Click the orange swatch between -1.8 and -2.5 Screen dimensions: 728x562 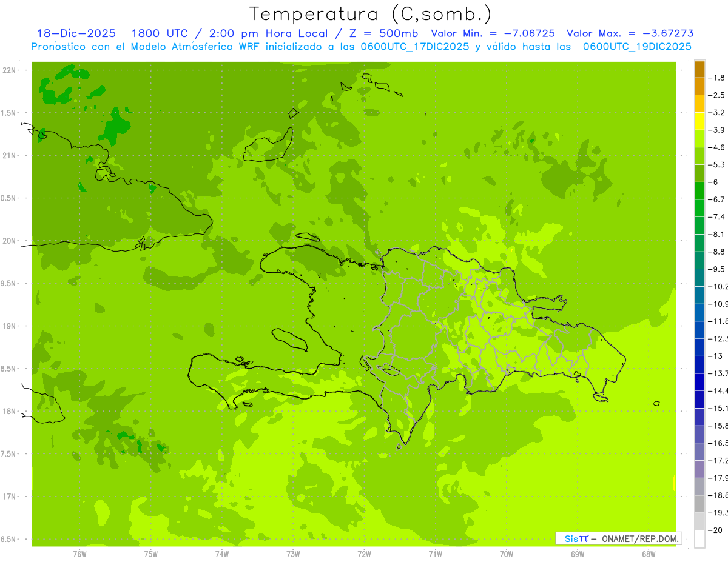[x=699, y=86]
